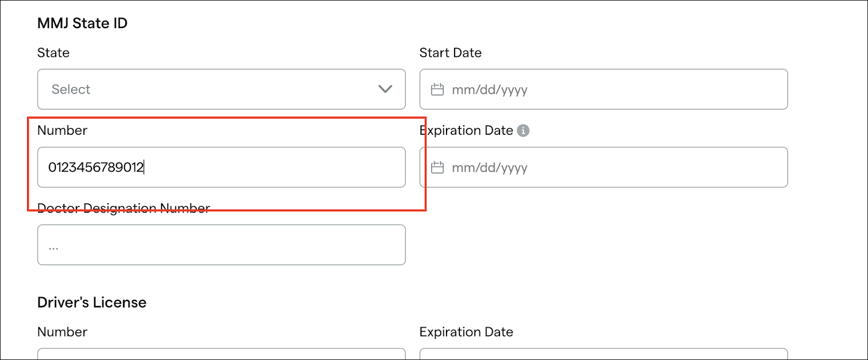The width and height of the screenshot is (868, 360).
Task: Click the Start Date mm/dd/yyyy placeholder text
Action: tap(489, 90)
